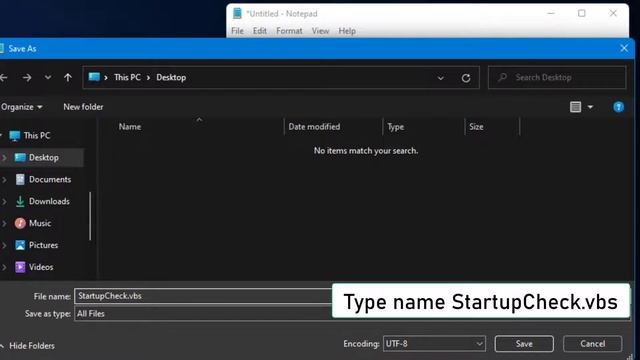640x360 pixels.
Task: Navigate back with the back arrow
Action: point(4,77)
